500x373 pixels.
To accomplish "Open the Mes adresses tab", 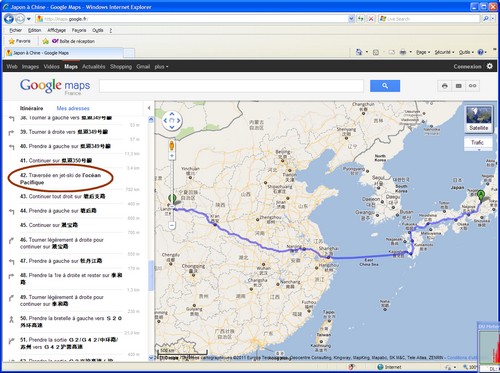I will 73,108.
